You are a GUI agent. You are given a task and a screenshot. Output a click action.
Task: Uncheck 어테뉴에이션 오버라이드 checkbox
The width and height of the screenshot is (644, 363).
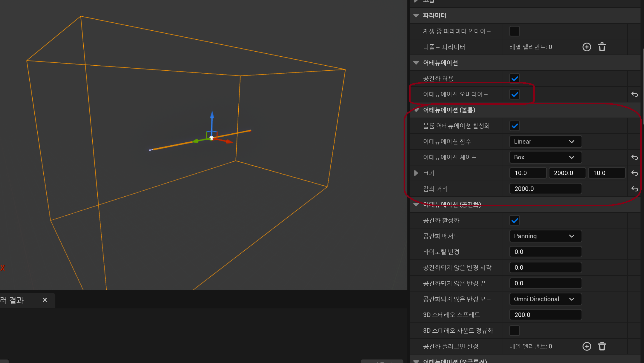[515, 94]
